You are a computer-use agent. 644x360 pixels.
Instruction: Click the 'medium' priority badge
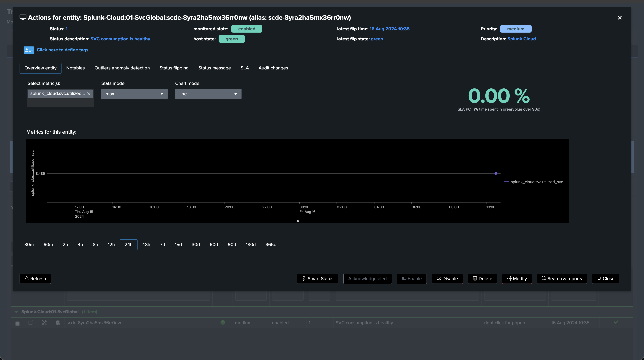tap(516, 29)
